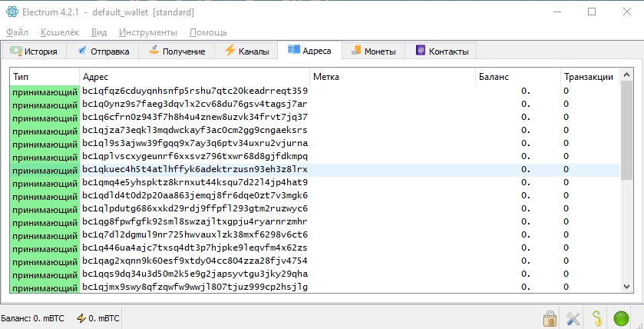Click the coins icon on Монеты tab

(x=356, y=51)
